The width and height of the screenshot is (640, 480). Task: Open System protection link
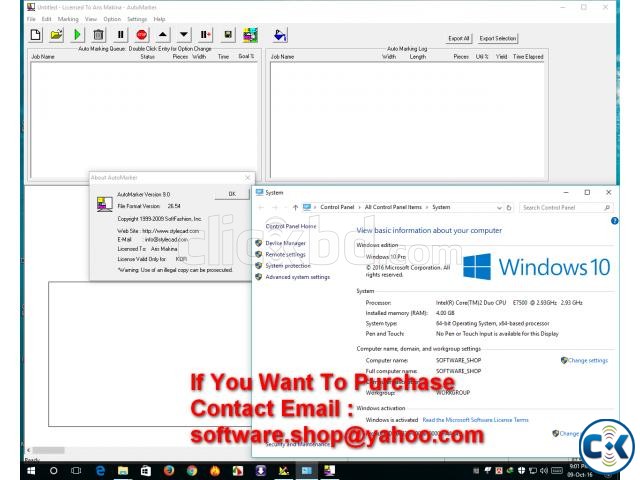(288, 266)
